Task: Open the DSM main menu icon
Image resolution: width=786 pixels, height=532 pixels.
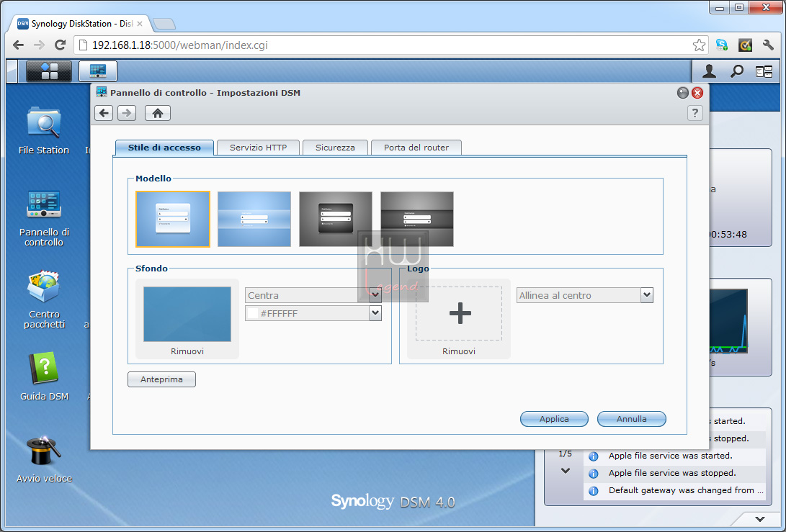Action: [48, 71]
